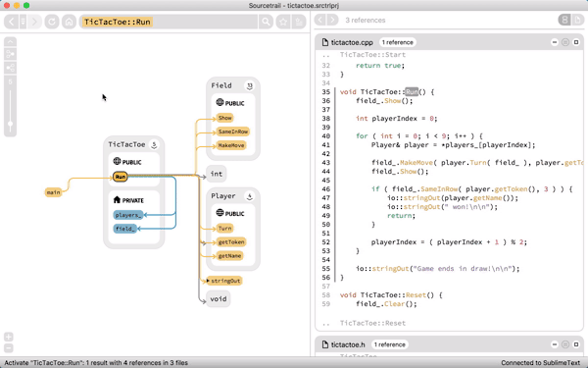Select the Run method node

click(x=120, y=177)
